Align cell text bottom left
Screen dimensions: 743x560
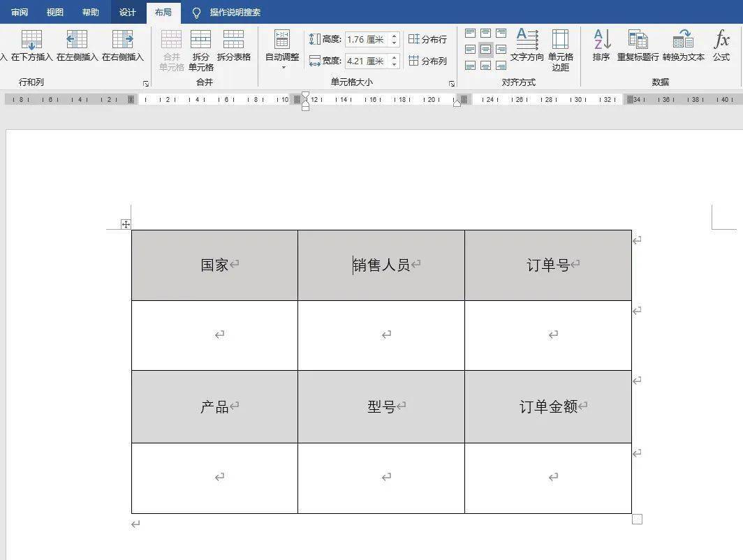(470, 66)
